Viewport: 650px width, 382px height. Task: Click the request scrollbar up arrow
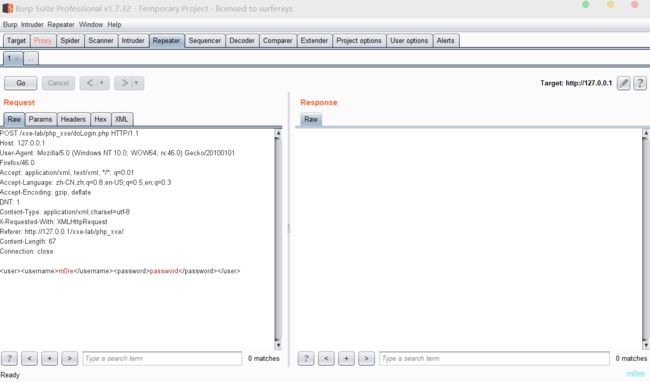click(278, 133)
